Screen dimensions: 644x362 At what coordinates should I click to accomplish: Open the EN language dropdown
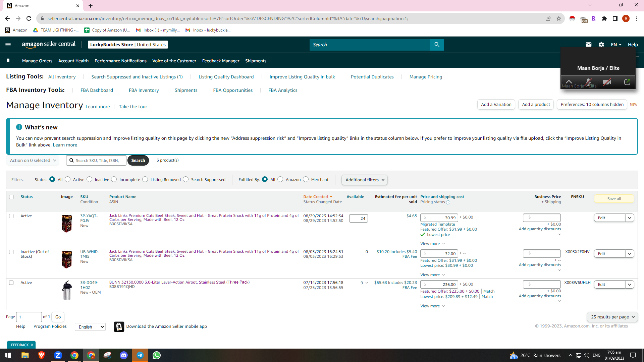point(616,45)
